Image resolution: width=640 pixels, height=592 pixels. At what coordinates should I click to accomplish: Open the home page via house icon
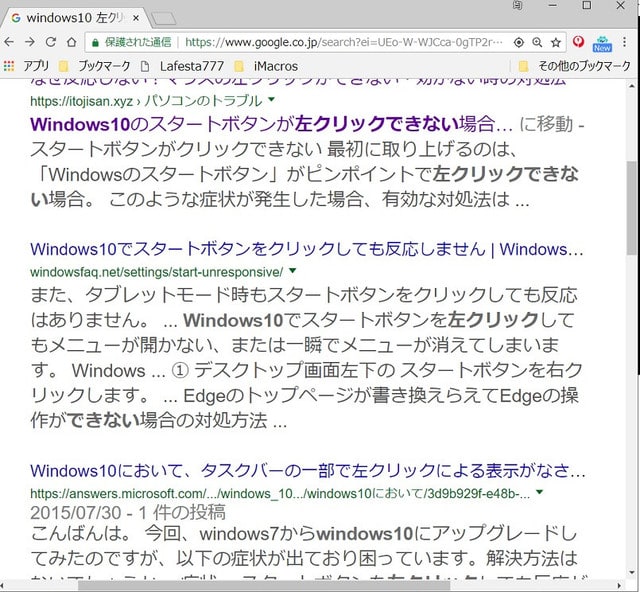71,42
